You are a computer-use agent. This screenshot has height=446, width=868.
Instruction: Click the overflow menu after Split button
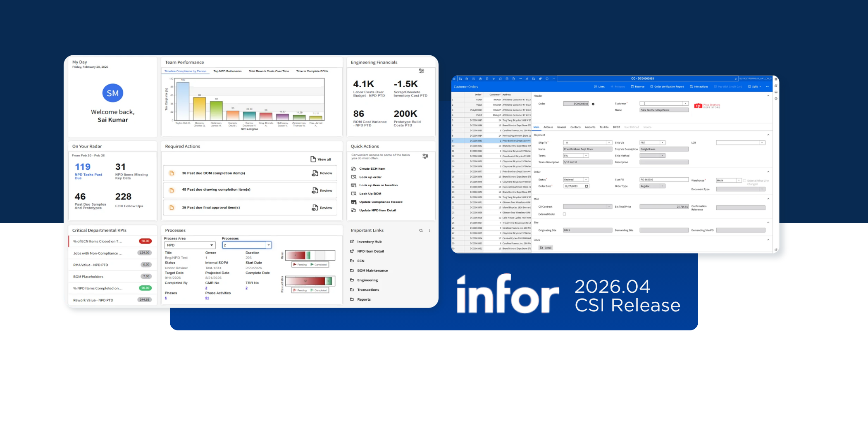tap(767, 87)
